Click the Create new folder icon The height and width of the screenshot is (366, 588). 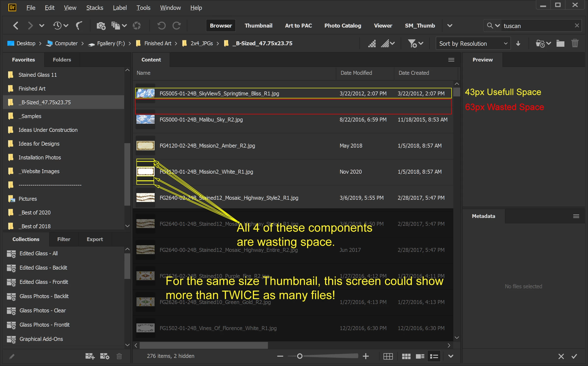560,44
